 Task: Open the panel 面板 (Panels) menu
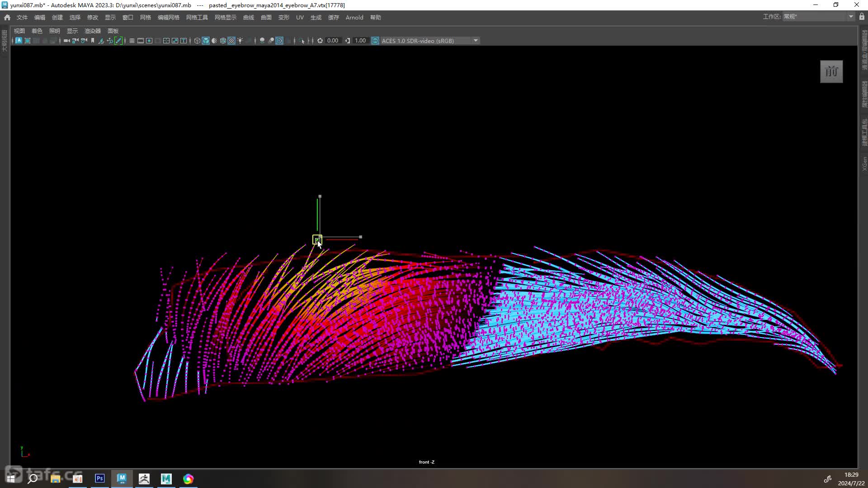click(x=113, y=31)
